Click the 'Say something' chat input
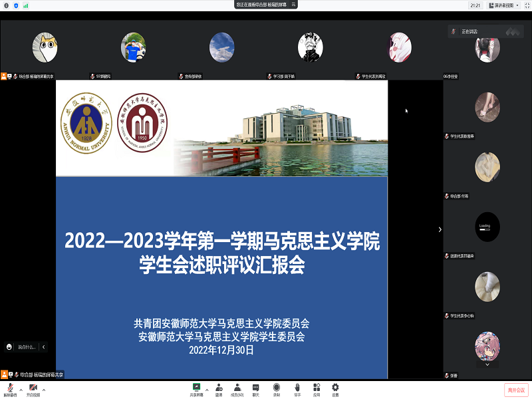The height and width of the screenshot is (399, 532). (x=27, y=346)
